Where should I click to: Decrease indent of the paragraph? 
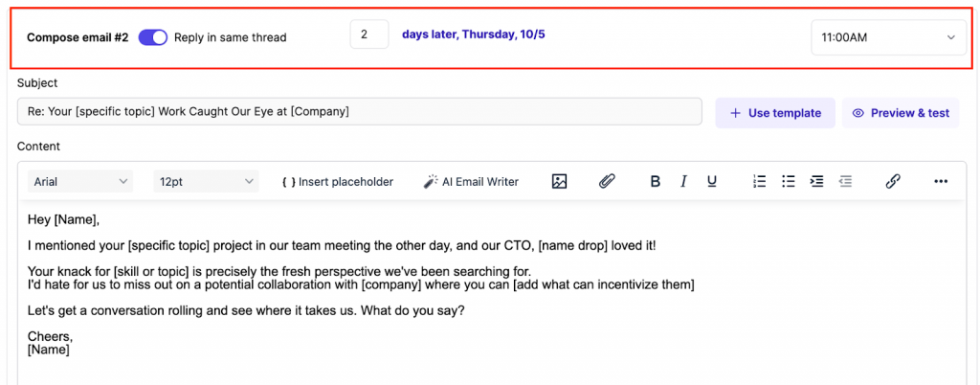click(x=845, y=181)
